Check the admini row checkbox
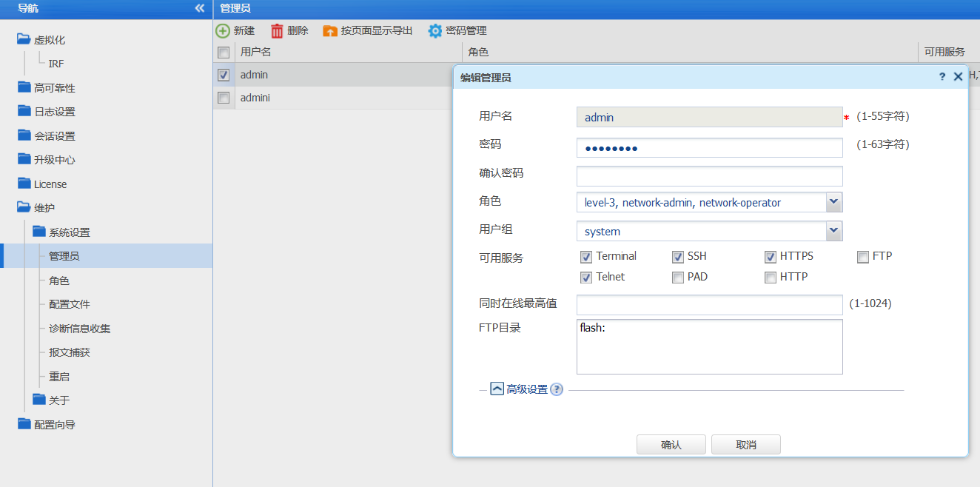The image size is (980, 487). click(x=224, y=97)
